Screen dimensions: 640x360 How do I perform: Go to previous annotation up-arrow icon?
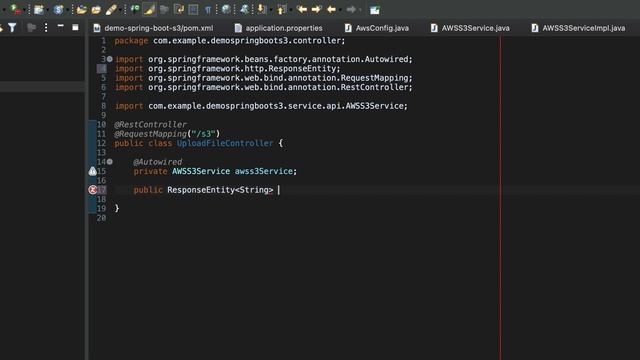coord(281,9)
